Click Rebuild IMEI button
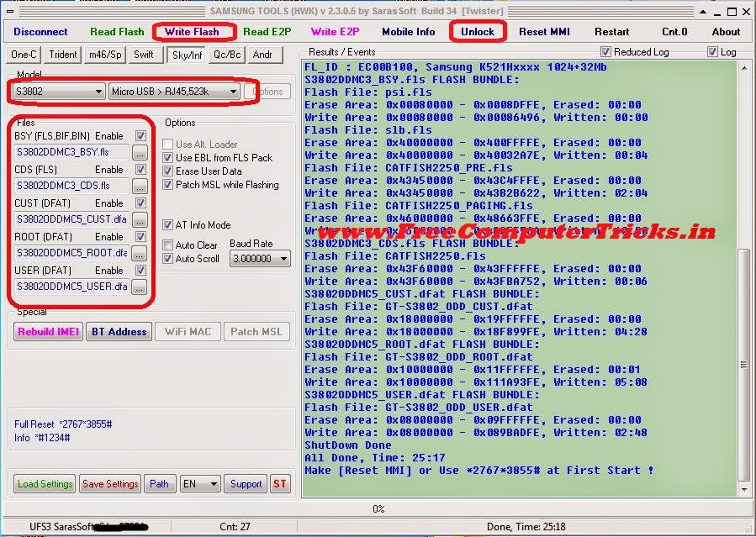Screen dimensions: 756x537 pyautogui.click(x=48, y=332)
